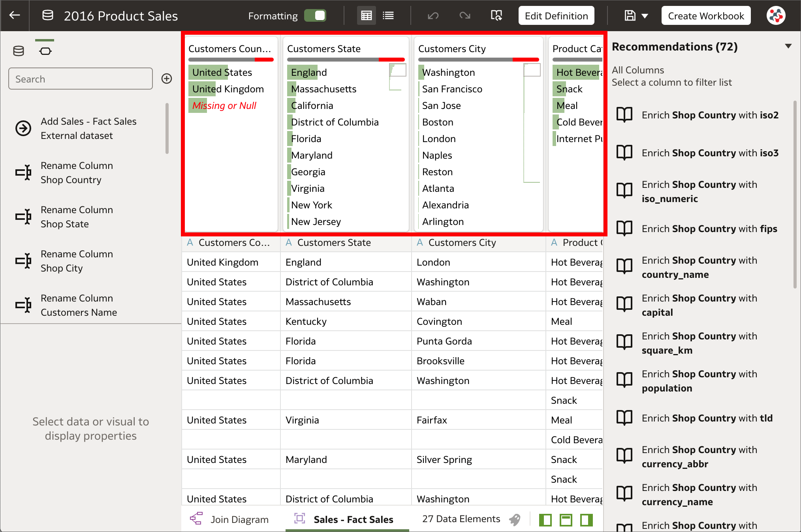Select the Preparation Script icon tab

tap(45, 50)
